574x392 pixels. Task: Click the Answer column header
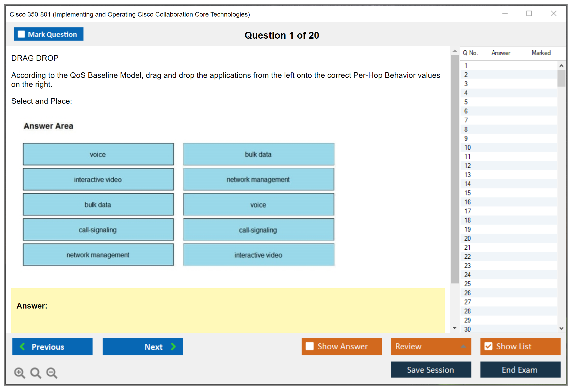click(501, 53)
